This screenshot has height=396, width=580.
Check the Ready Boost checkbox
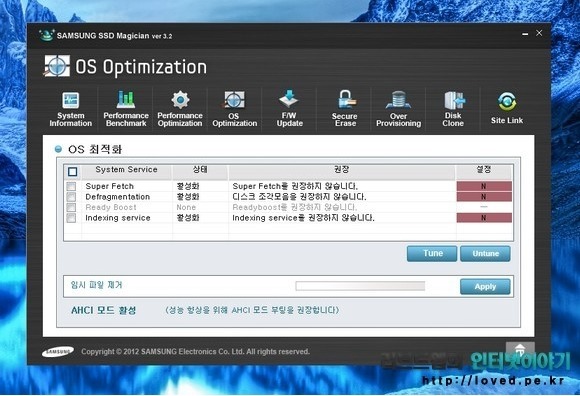(71, 207)
